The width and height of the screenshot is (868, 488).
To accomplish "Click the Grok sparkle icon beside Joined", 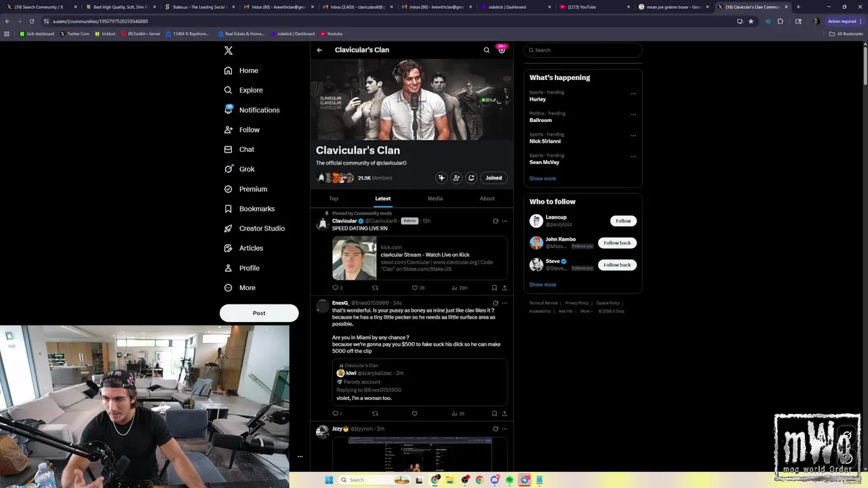I will [441, 178].
